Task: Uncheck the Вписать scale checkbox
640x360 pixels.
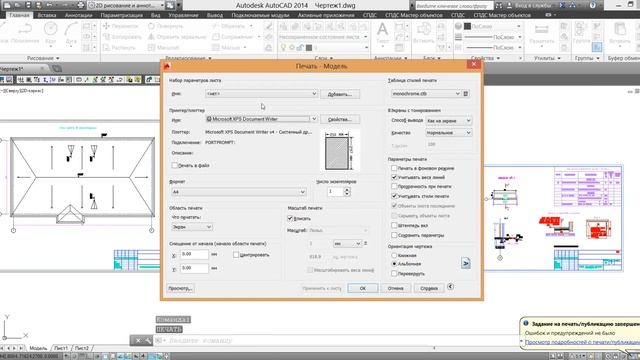Action: (x=290, y=218)
